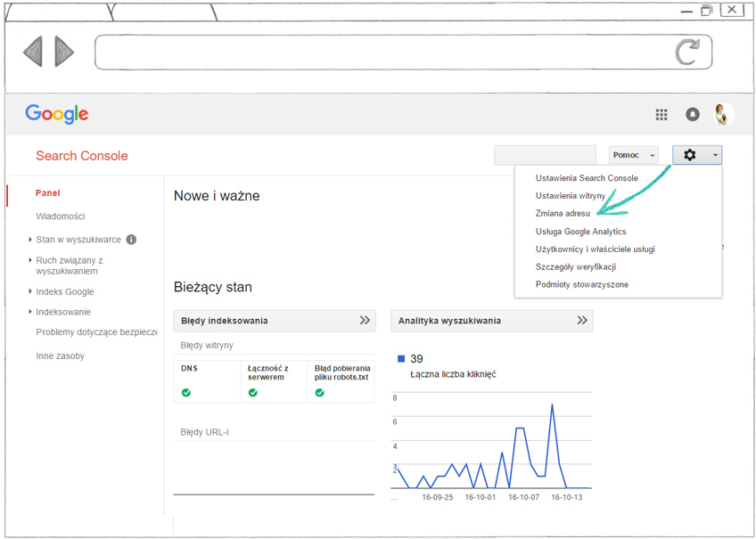The height and width of the screenshot is (539, 756).
Task: Click the browser back arrow
Action: click(x=33, y=51)
